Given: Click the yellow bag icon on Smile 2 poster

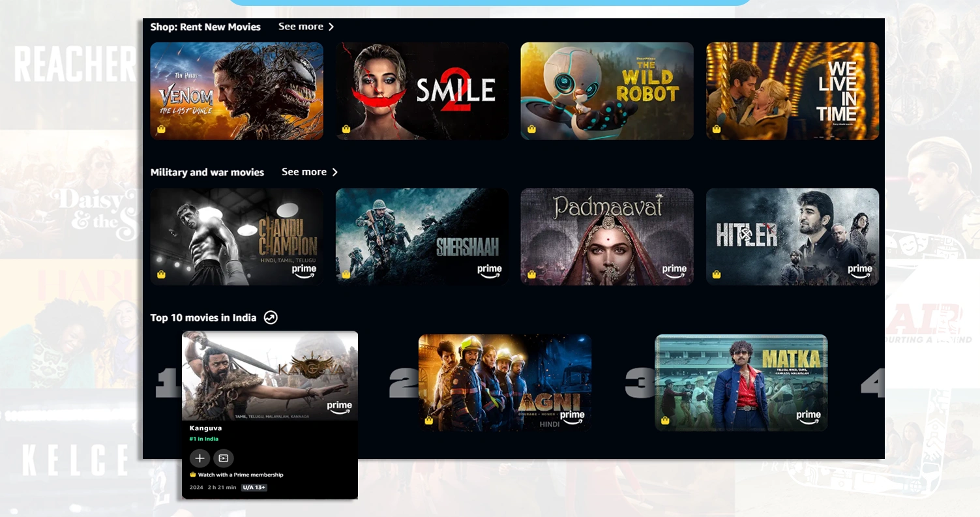Looking at the screenshot, I should [x=346, y=130].
